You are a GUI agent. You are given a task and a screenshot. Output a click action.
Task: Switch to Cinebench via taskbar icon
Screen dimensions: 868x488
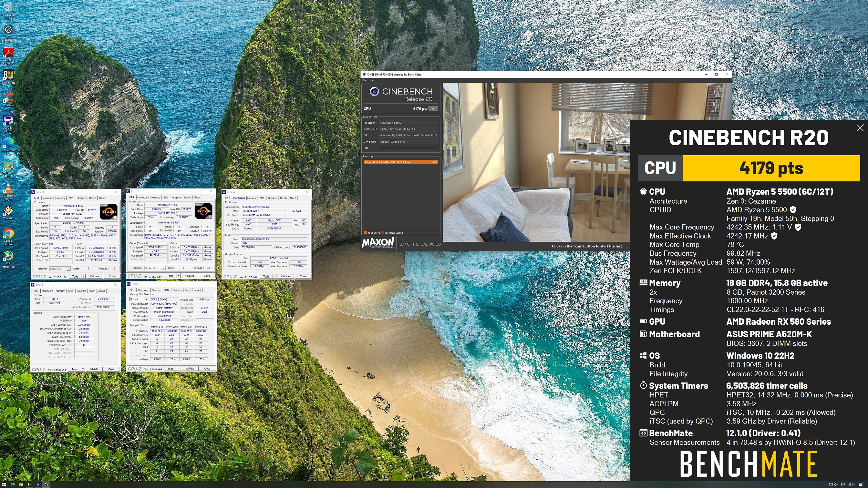46,484
